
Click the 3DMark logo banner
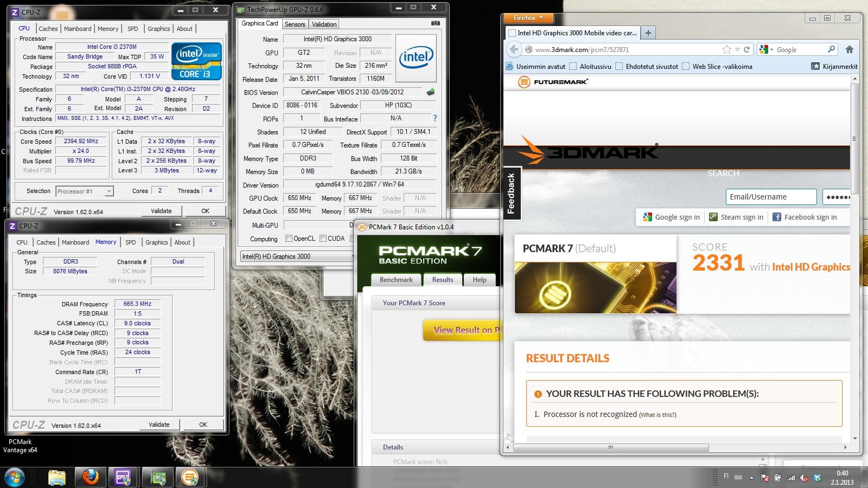tap(588, 151)
